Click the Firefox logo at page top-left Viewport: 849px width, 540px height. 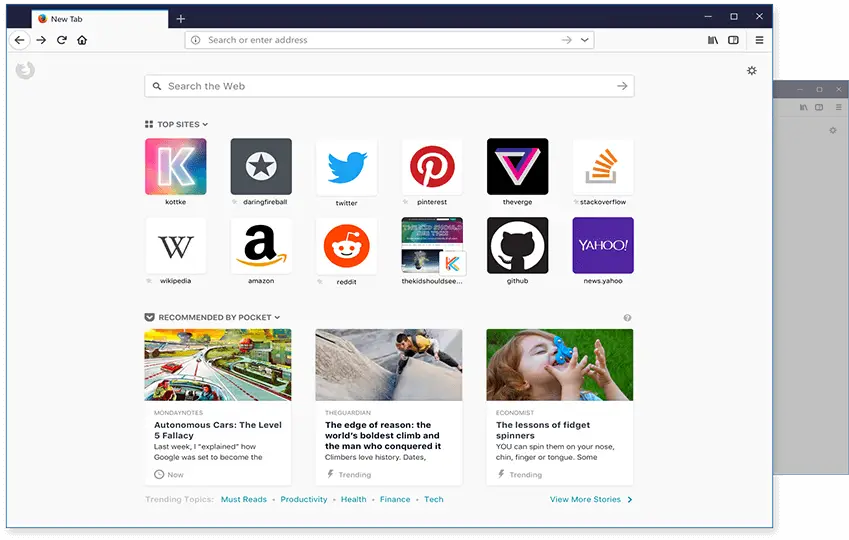(25, 70)
